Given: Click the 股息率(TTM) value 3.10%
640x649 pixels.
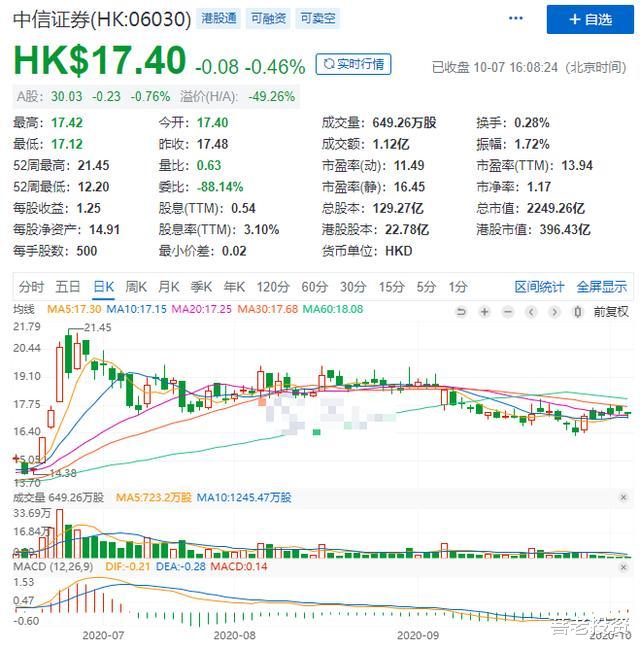Looking at the screenshot, I should click(262, 230).
